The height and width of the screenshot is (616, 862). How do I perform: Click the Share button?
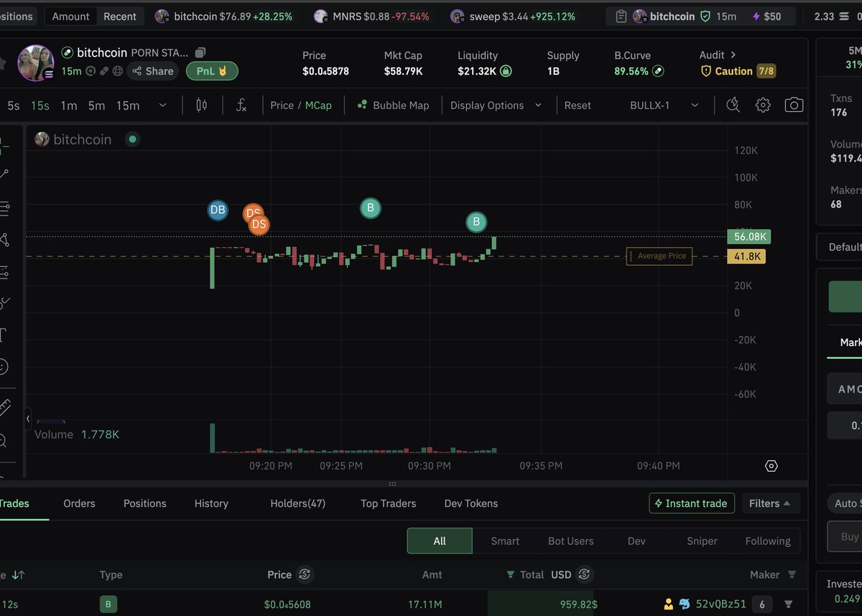coord(152,71)
